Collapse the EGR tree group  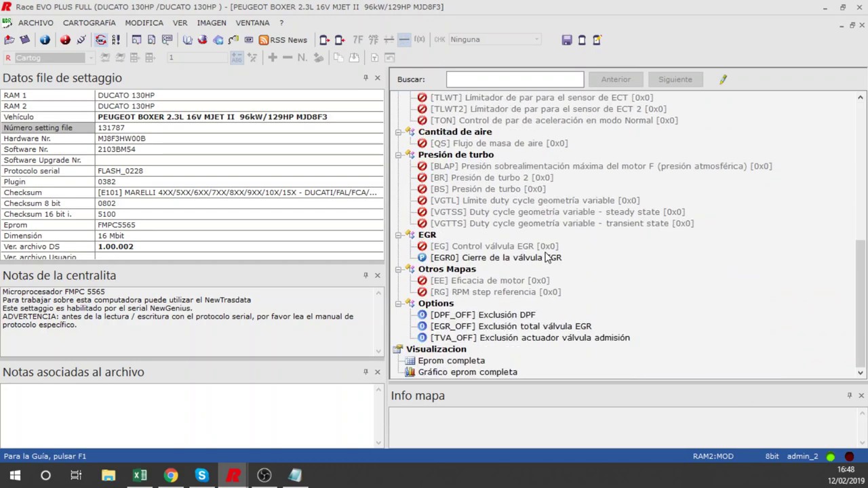[x=398, y=235]
